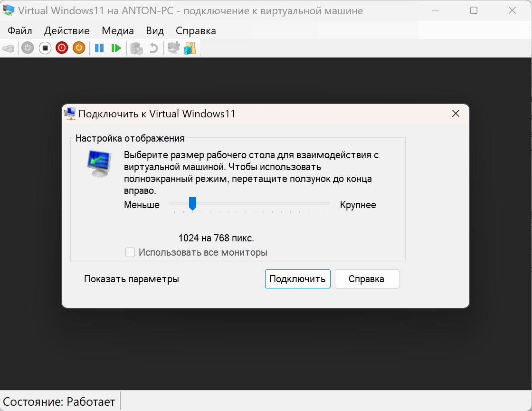Open the Справка menu in menu bar
Viewport: 532px width, 411px height.
(196, 30)
